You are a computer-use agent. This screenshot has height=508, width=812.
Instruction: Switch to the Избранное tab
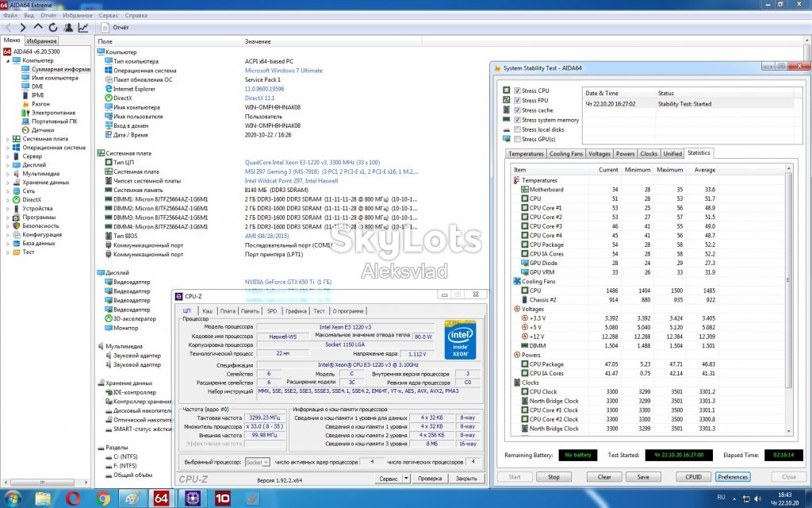click(x=41, y=41)
